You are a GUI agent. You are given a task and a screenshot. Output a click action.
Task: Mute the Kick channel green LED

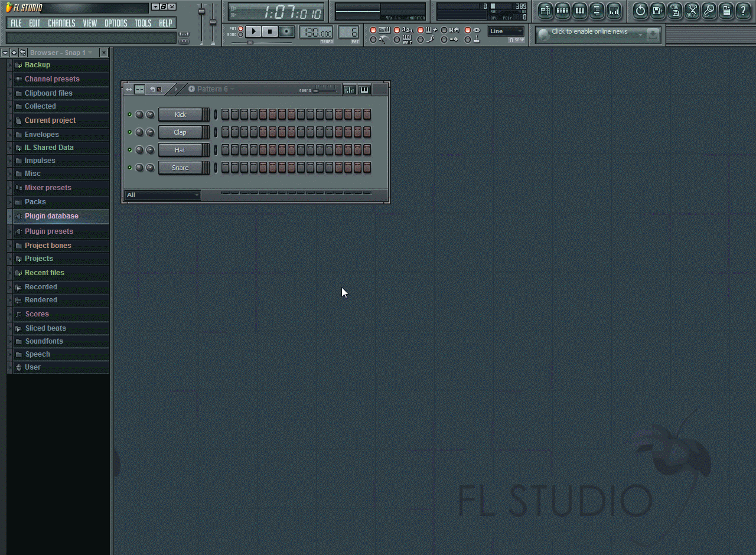130,115
